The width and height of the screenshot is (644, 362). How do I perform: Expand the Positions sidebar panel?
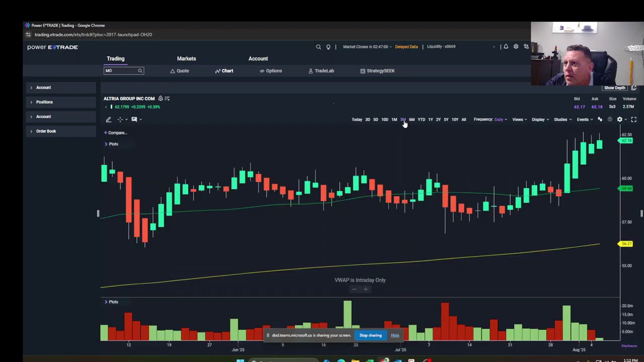coord(61,102)
